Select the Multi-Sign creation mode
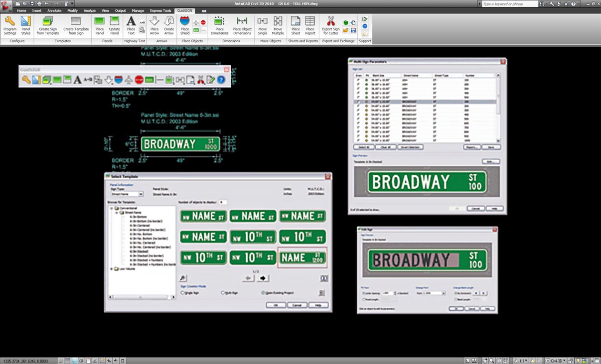601x364 pixels. pos(223,293)
